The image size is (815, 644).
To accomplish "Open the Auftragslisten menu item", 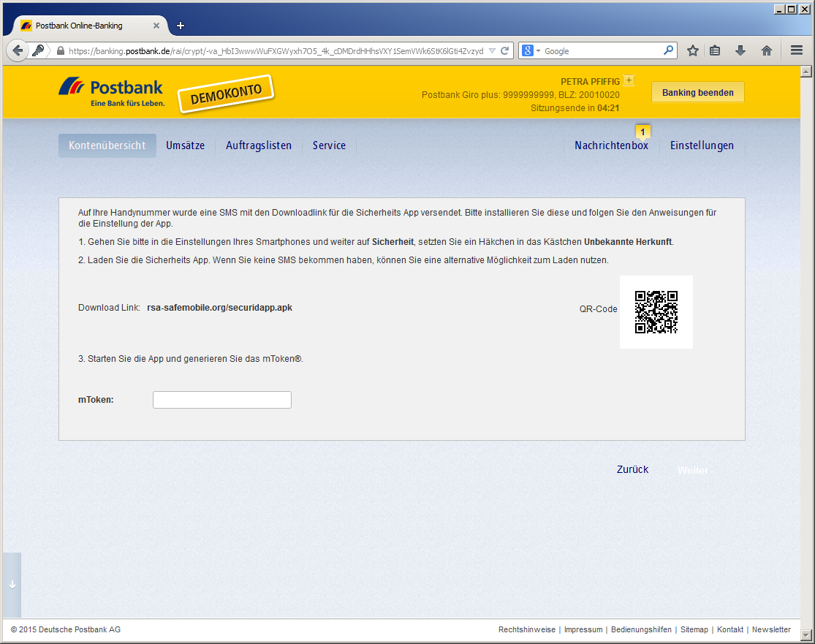I will [258, 145].
